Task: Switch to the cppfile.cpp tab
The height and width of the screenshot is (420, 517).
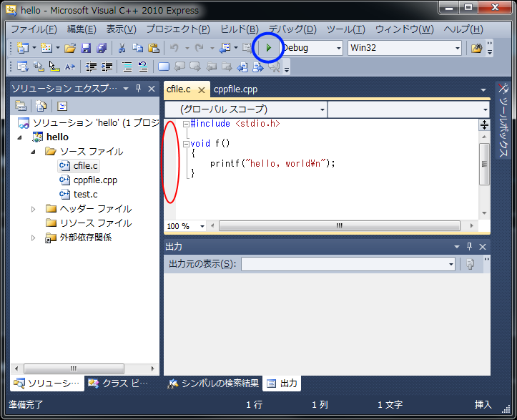Action: click(x=235, y=89)
